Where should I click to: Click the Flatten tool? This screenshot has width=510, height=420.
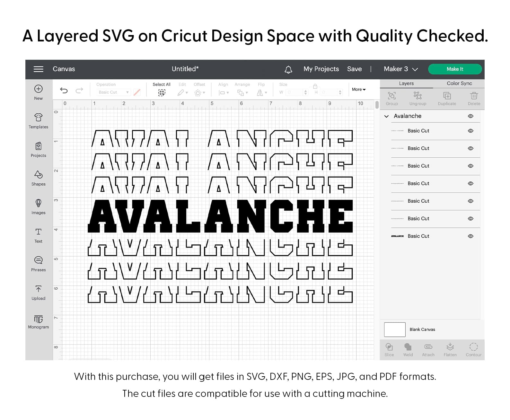click(x=450, y=350)
